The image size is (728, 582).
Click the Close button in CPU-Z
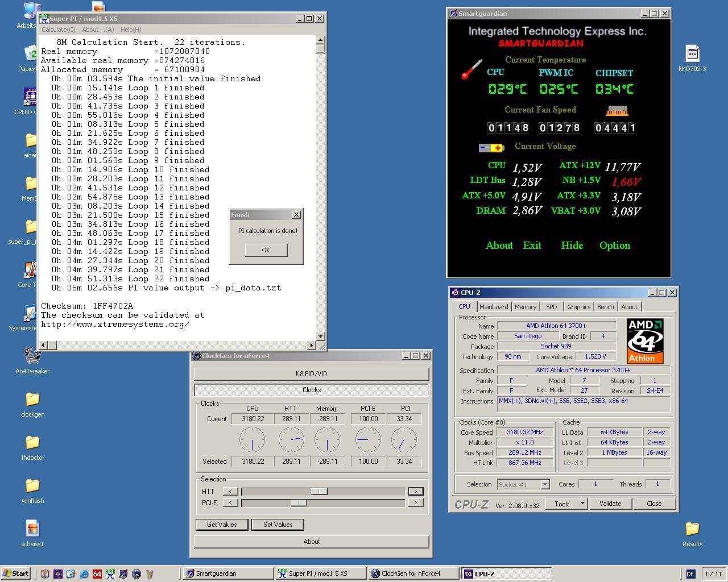654,504
